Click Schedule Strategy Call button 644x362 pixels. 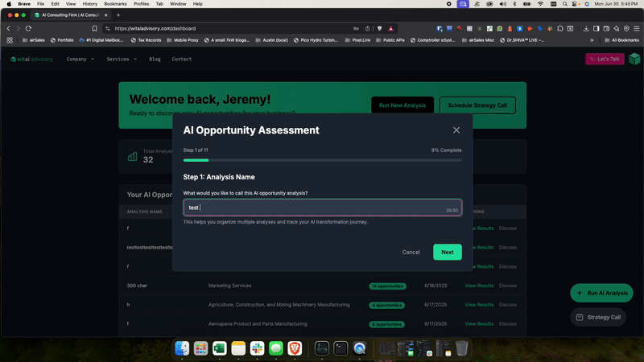pos(477,105)
